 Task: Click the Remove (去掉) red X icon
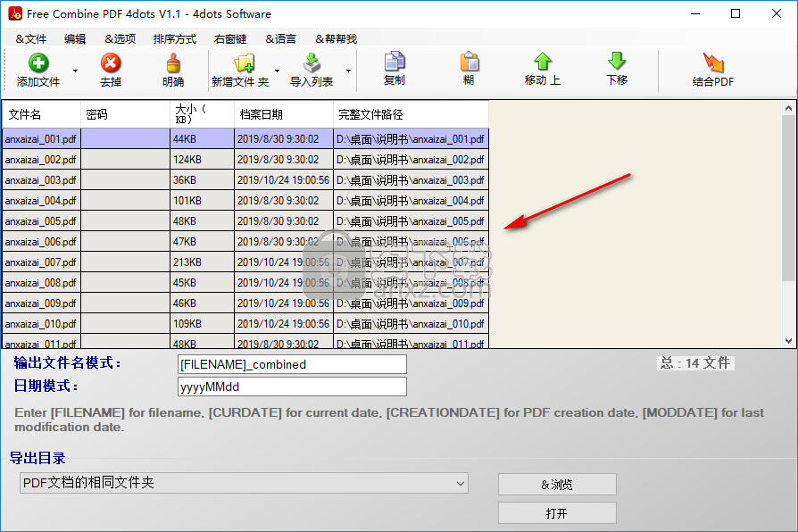point(111,63)
